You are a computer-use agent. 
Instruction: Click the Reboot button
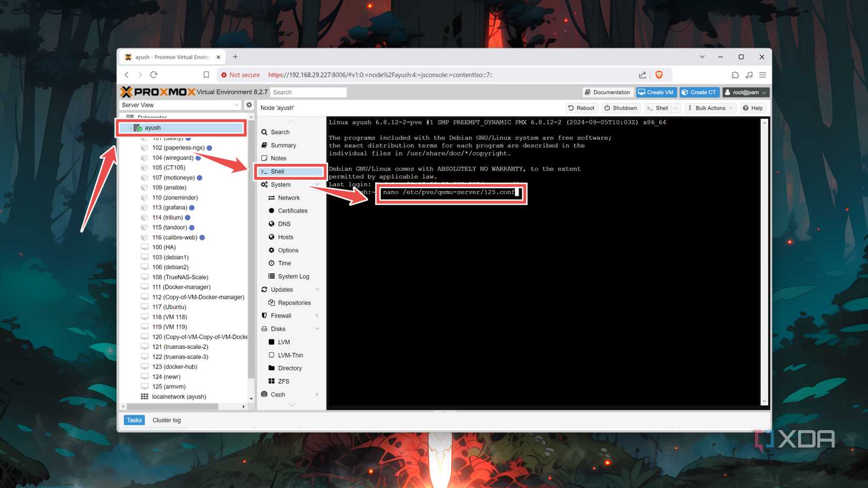click(x=581, y=108)
